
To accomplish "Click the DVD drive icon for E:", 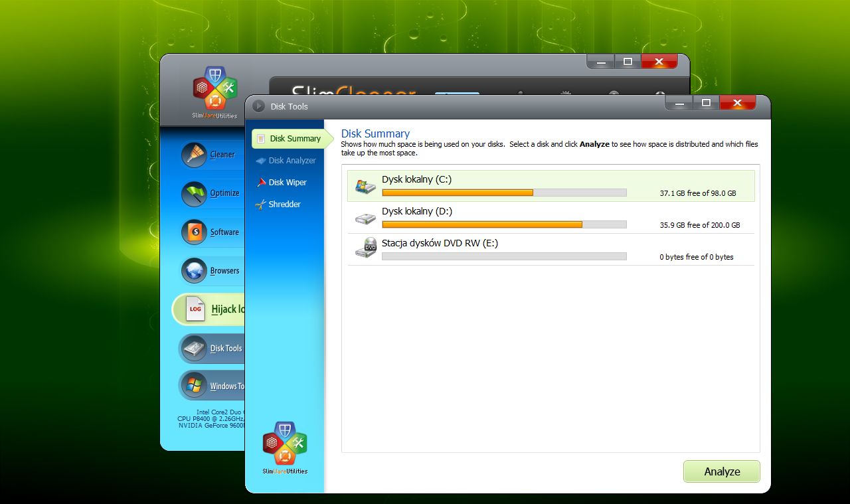I will [365, 248].
